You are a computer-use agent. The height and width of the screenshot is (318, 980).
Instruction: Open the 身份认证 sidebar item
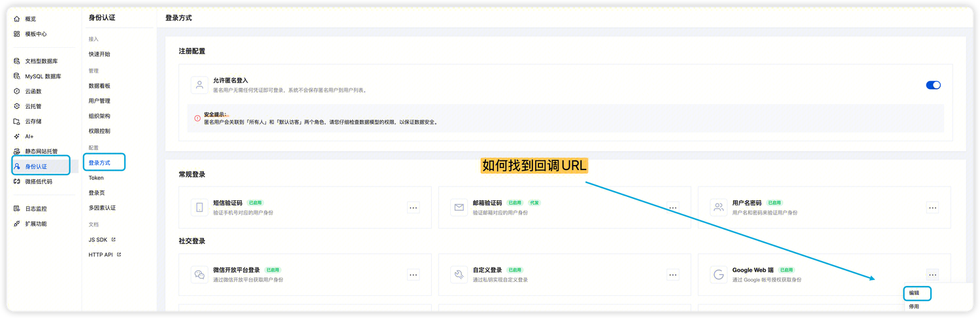(42, 166)
